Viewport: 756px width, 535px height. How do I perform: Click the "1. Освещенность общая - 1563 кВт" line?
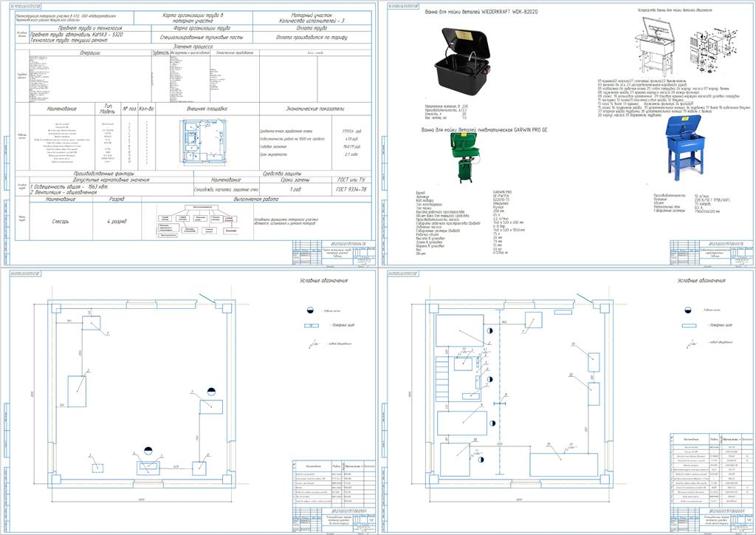69,186
